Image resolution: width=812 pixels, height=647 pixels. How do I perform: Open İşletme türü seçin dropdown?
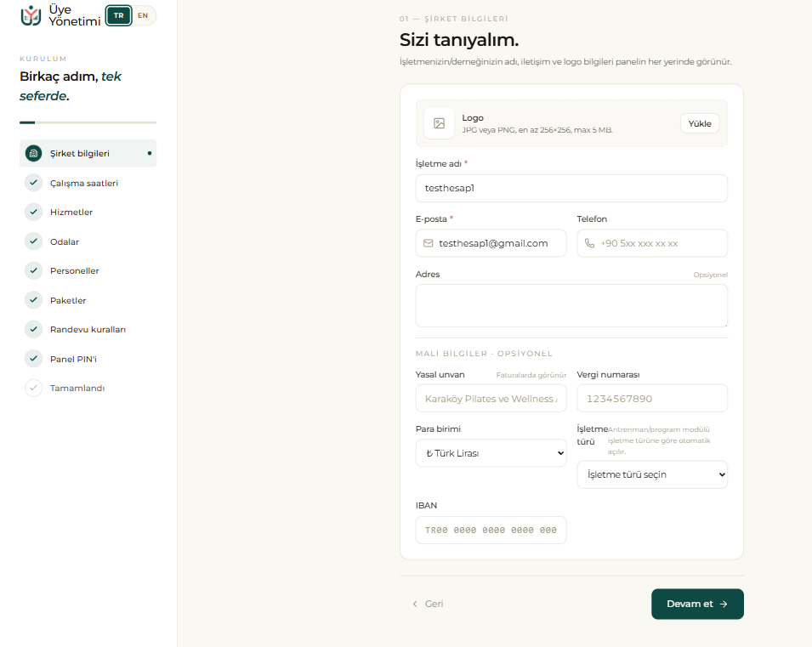652,474
